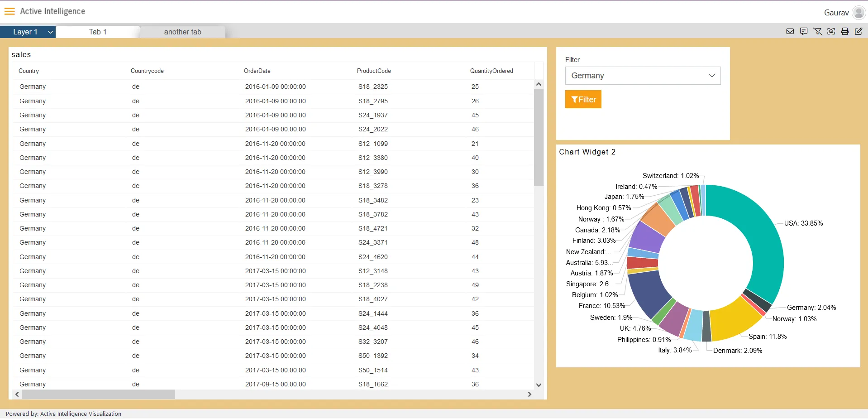868x419 pixels.
Task: Take a screenshot with the camera icon
Action: (x=831, y=31)
